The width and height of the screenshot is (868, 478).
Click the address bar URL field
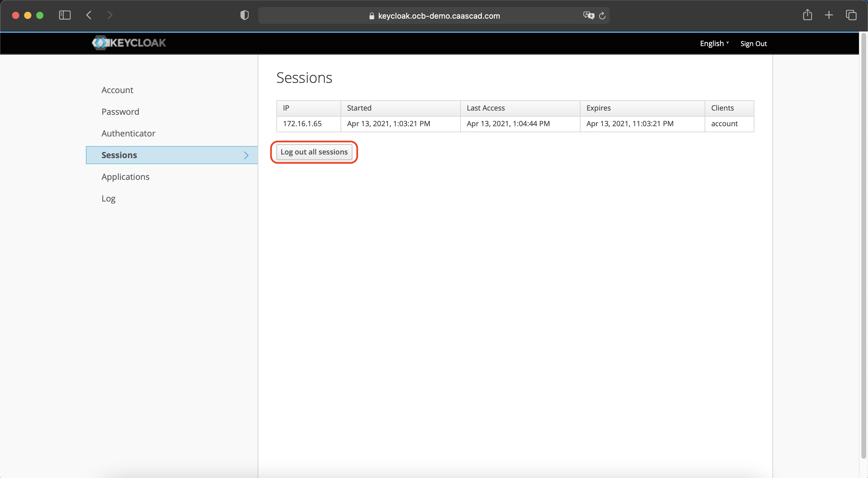tap(434, 15)
